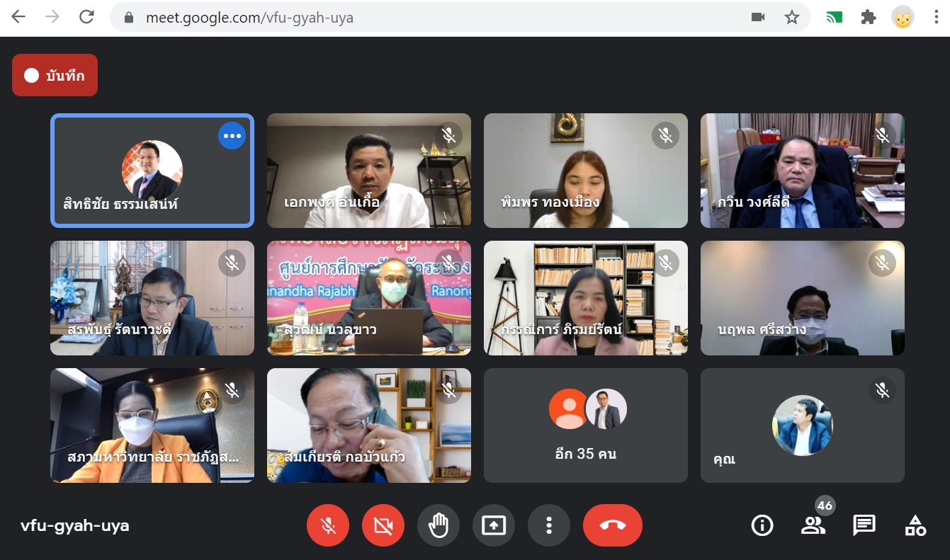Reload the Google Meet page
This screenshot has width=950, height=560.
pyautogui.click(x=86, y=18)
